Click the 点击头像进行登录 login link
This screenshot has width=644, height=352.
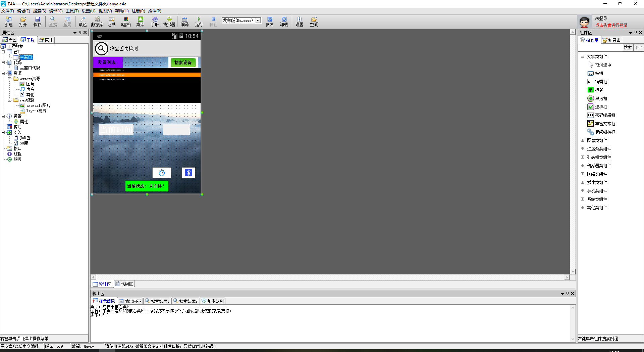pyautogui.click(x=611, y=25)
